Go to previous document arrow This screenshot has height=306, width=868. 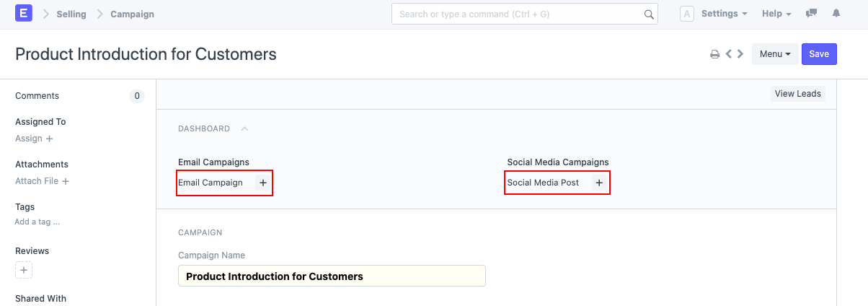(729, 54)
